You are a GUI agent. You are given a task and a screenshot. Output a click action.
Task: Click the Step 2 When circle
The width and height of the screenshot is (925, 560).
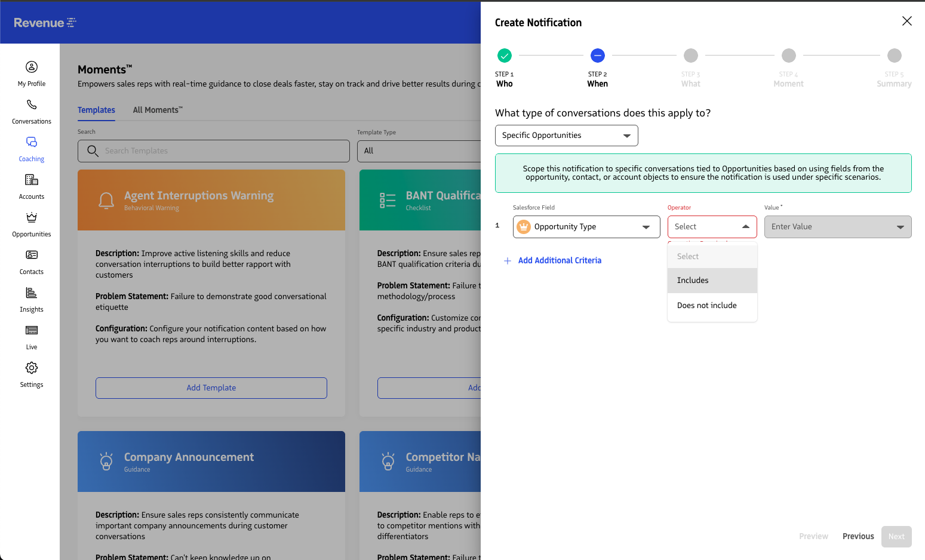597,56
